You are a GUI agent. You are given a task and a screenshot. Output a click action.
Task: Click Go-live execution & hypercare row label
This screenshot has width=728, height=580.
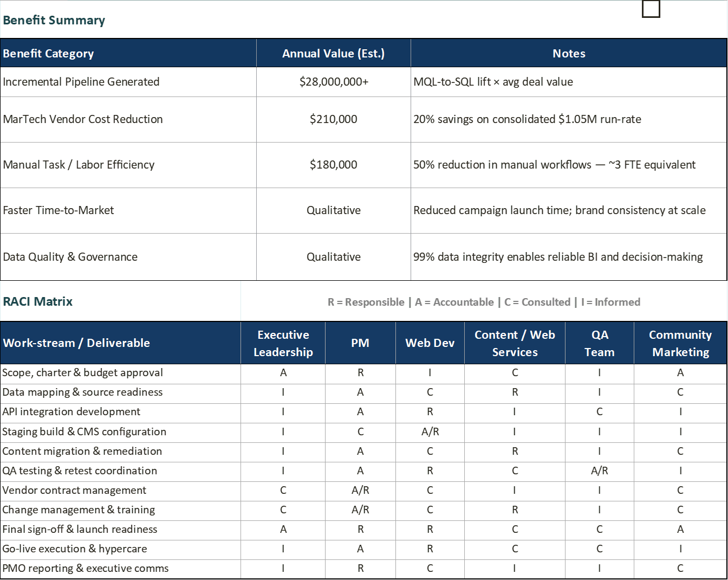point(120,549)
